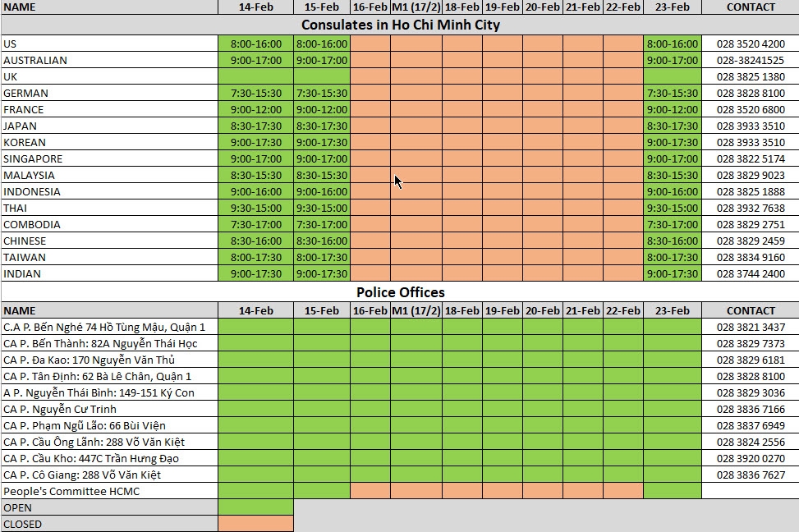Select the Phạm Ngũ Lão police contact number
799x532 pixels.
[750, 425]
